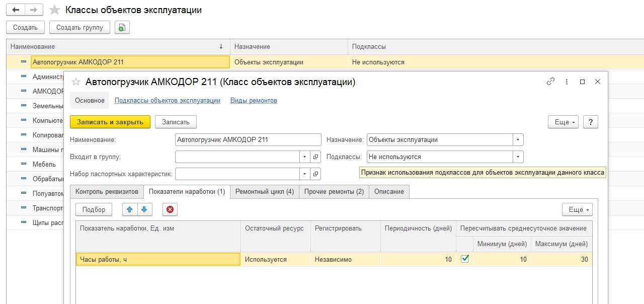Switch to the 'Ремонтный цикл (4)' tab
This screenshot has width=644, height=304.
point(265,192)
